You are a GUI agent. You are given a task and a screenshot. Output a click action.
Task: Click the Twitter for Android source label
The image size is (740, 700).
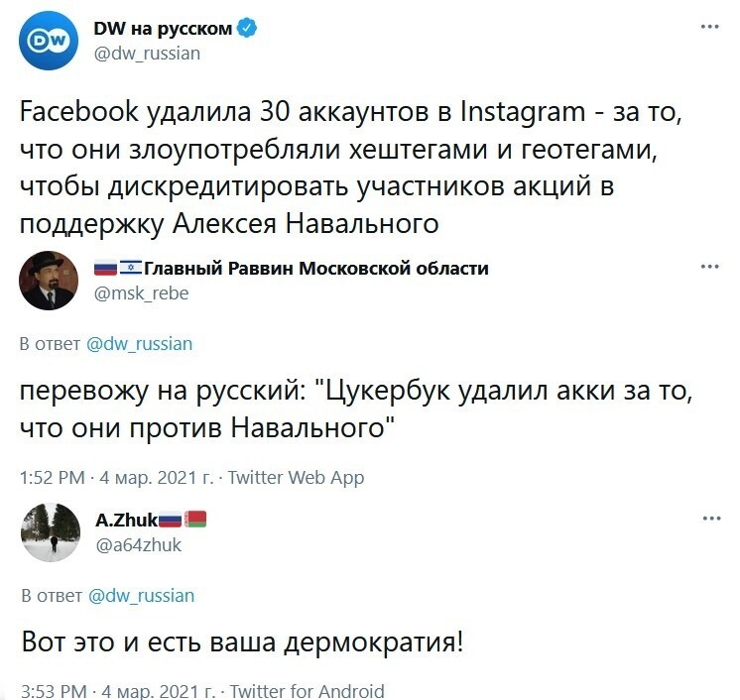pyautogui.click(x=308, y=691)
